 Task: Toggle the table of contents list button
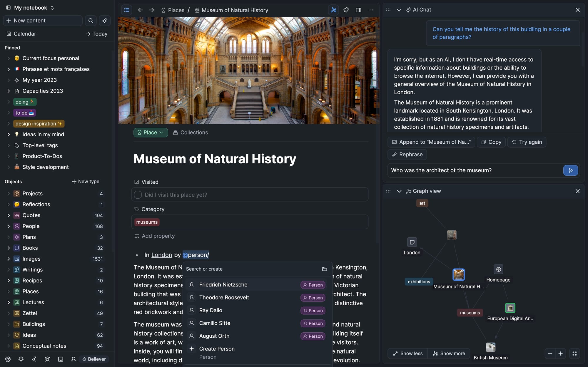point(127,10)
